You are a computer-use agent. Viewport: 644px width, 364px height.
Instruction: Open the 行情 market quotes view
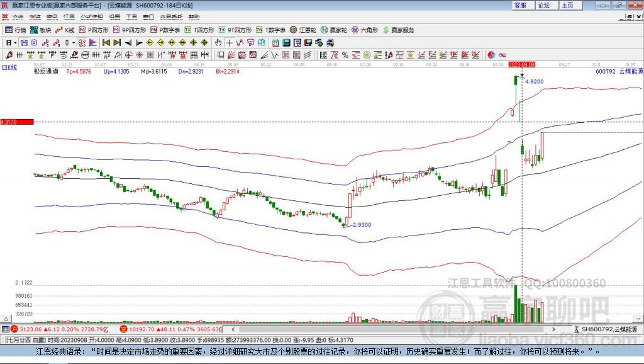point(16,30)
